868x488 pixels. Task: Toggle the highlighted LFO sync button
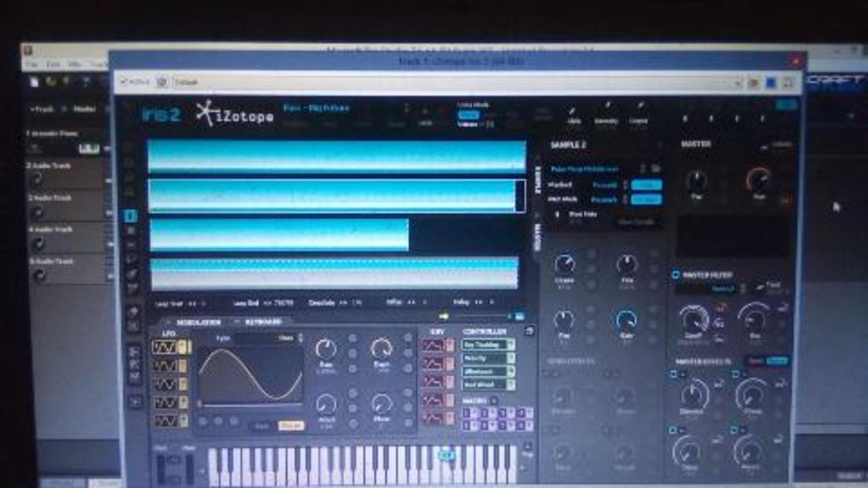[291, 426]
